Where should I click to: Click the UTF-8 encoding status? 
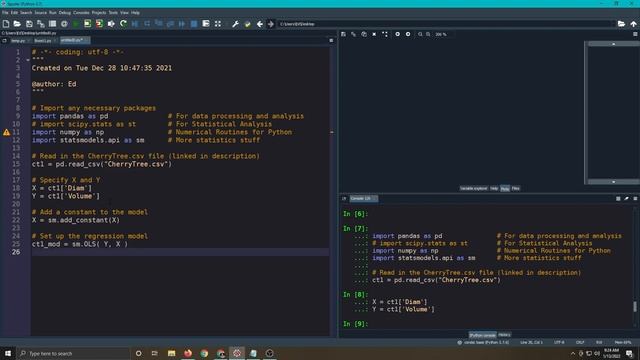(x=559, y=342)
